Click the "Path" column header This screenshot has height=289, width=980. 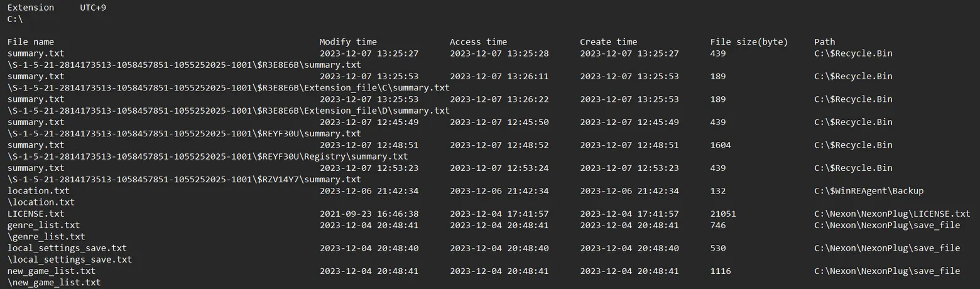pos(825,42)
